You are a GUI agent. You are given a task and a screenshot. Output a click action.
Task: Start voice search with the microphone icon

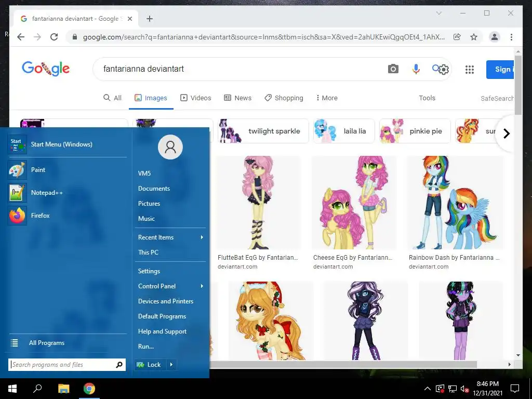[416, 69]
